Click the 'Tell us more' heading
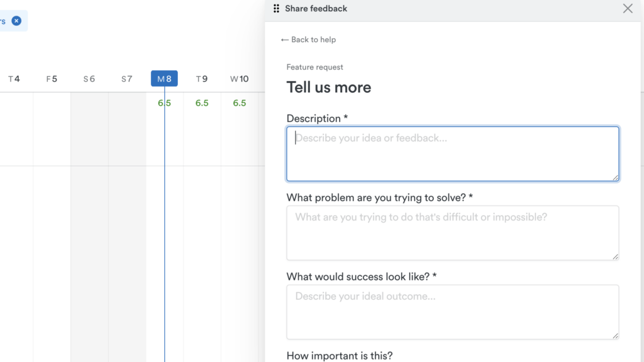Screen dimensions: 644x362 pos(328,87)
